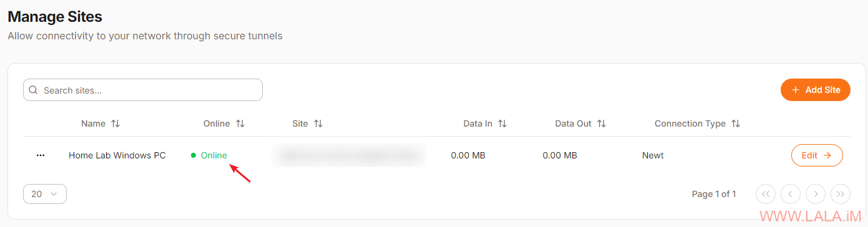
Task: Click the Connection Type column header
Action: click(x=690, y=123)
